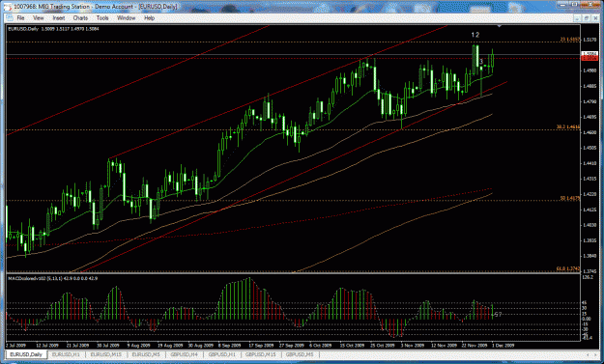Open the Charts menu
Screen dimensions: 604x364
(x=80, y=18)
